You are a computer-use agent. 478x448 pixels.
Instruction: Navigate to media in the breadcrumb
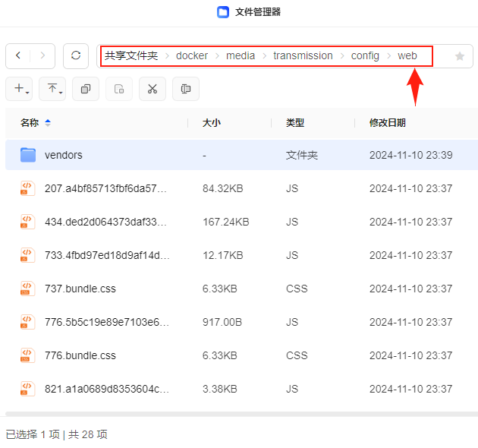click(x=241, y=56)
